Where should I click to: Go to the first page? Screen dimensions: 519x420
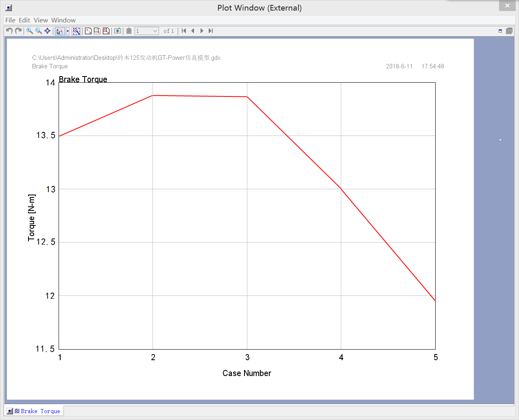(x=184, y=31)
